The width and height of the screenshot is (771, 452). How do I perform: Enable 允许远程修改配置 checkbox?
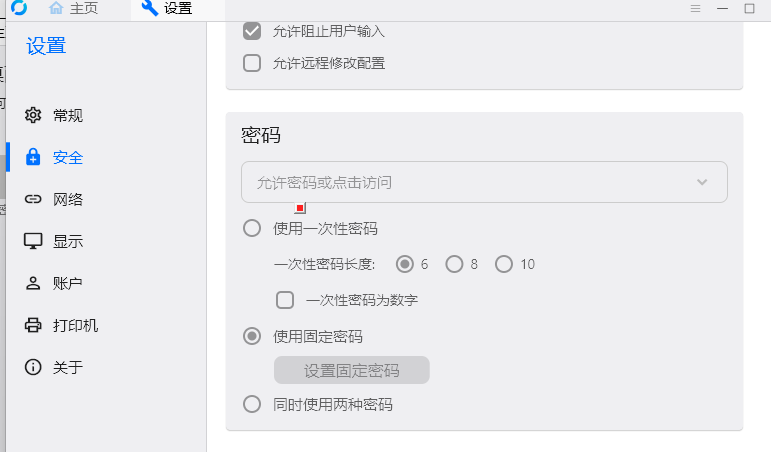tap(252, 63)
